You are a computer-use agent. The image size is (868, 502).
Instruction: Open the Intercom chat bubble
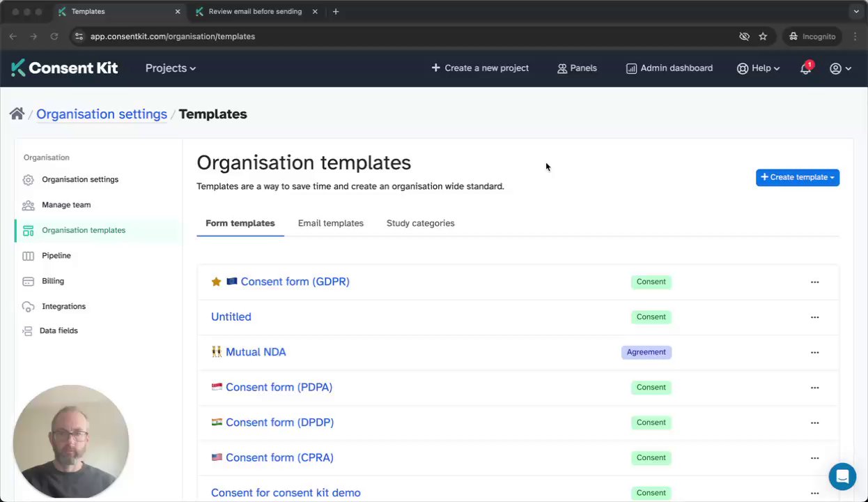[x=842, y=477]
